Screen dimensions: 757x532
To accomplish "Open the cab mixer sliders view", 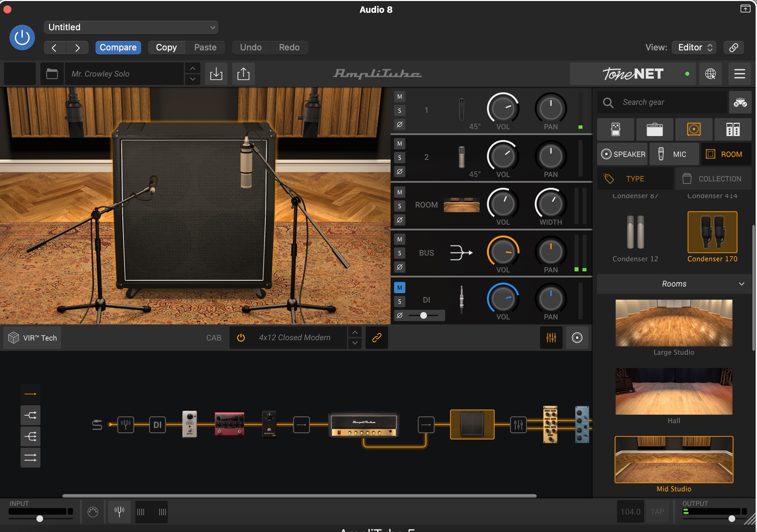I will 551,338.
